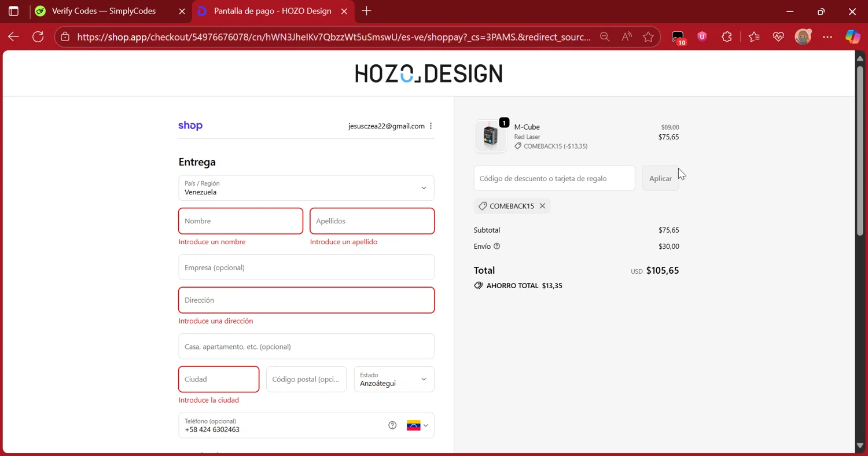The image size is (868, 456).
Task: Switch to Verify Codes — SimplyCodes tab
Action: coord(104,11)
